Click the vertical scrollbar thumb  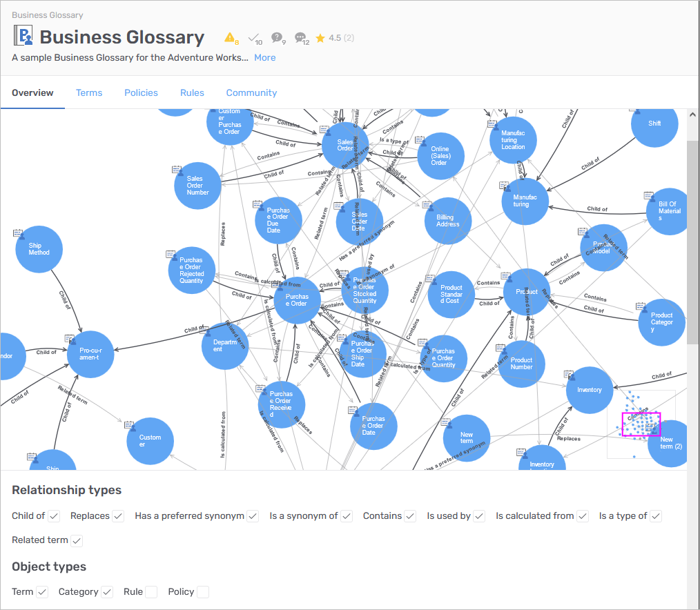point(693,242)
